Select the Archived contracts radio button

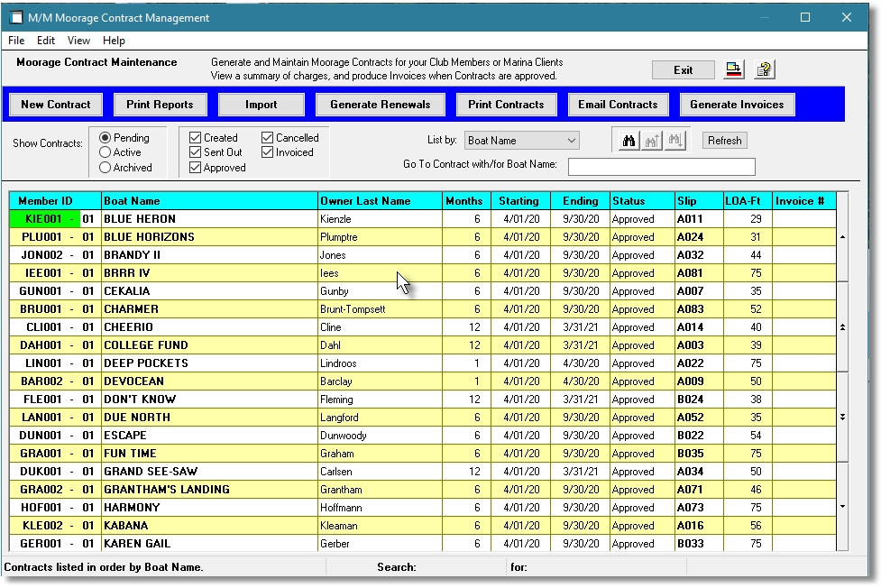[x=106, y=167]
